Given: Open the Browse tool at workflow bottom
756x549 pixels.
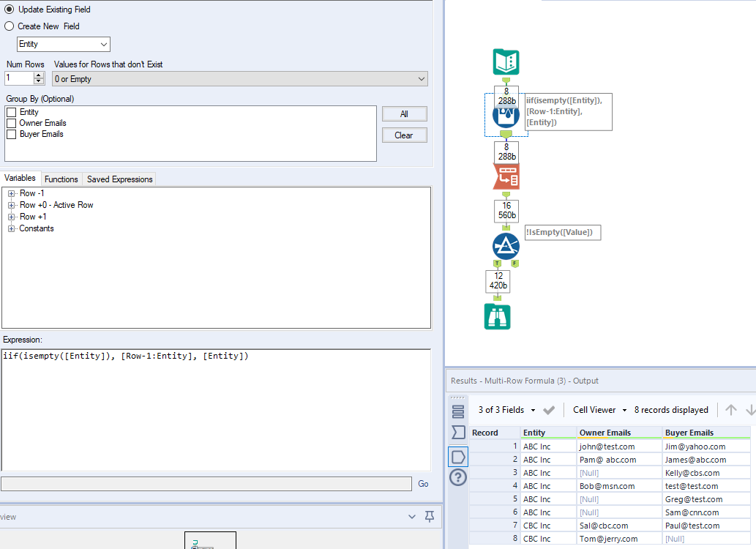Looking at the screenshot, I should [x=498, y=316].
